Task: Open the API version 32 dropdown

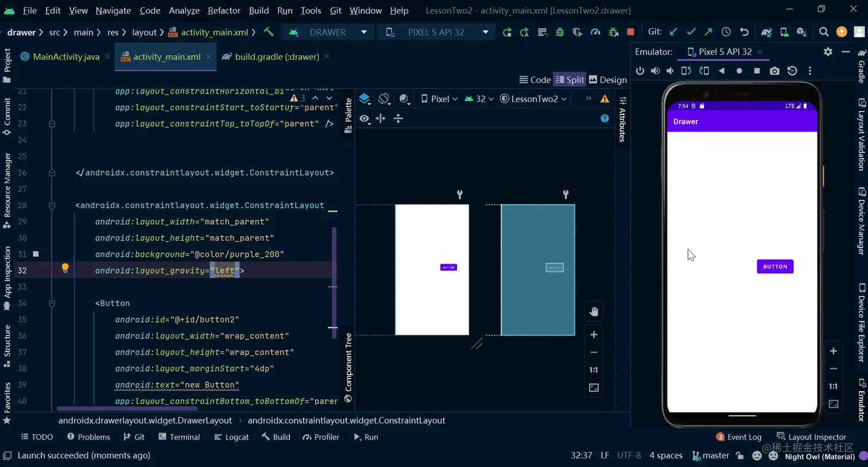Action: pyautogui.click(x=479, y=99)
